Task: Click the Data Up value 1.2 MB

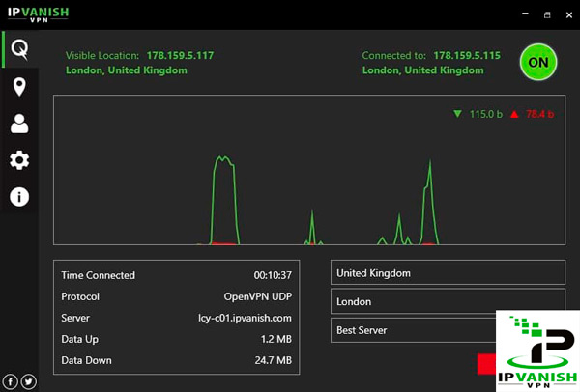Action: (x=275, y=339)
